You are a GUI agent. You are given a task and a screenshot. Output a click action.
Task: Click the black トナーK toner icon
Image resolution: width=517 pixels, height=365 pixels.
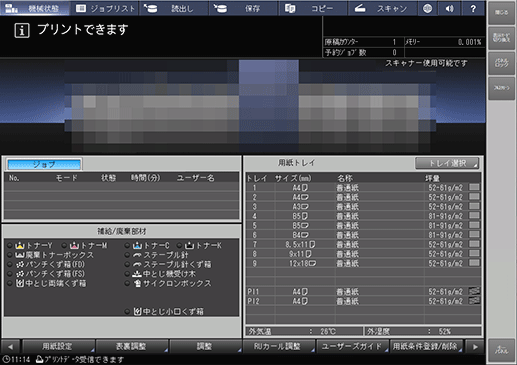189,246
